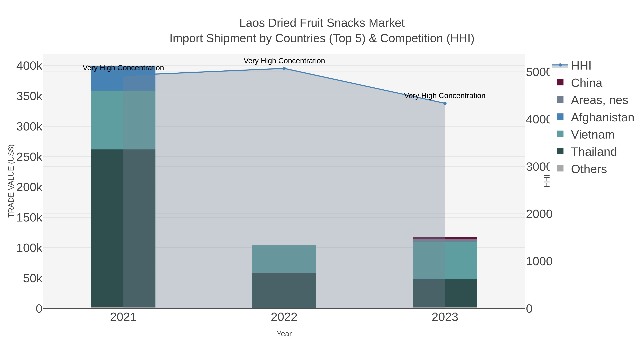The width and height of the screenshot is (644, 362).
Task: Select the 2022 HHI data point
Action: coord(284,68)
